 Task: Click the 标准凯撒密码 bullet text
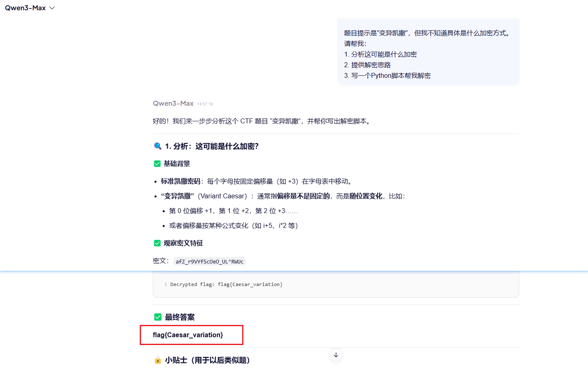[257, 181]
